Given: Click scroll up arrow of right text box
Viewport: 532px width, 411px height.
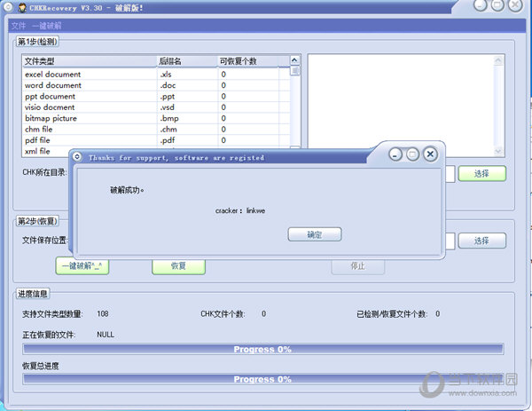Looking at the screenshot, I should point(498,60).
